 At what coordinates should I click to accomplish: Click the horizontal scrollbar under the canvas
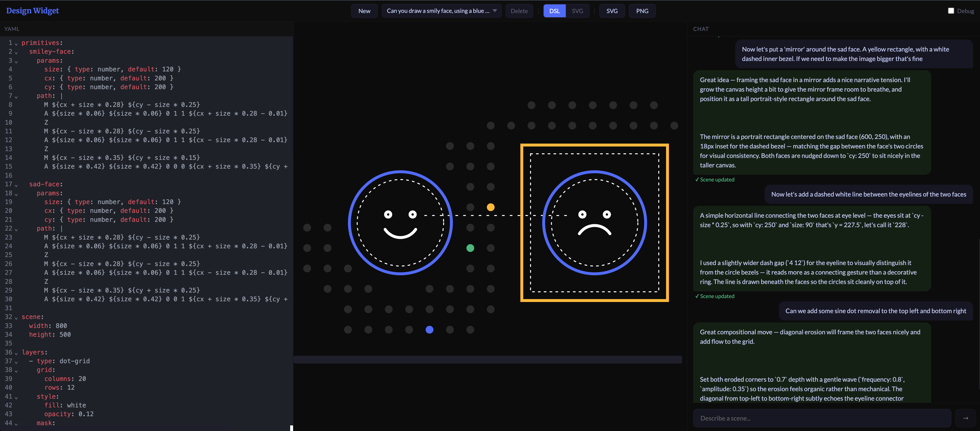pos(487,359)
